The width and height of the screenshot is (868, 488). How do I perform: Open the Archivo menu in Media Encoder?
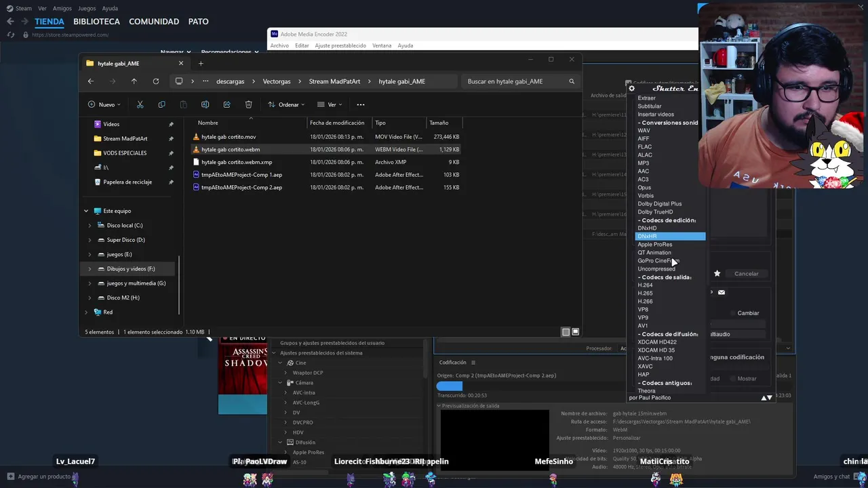279,45
